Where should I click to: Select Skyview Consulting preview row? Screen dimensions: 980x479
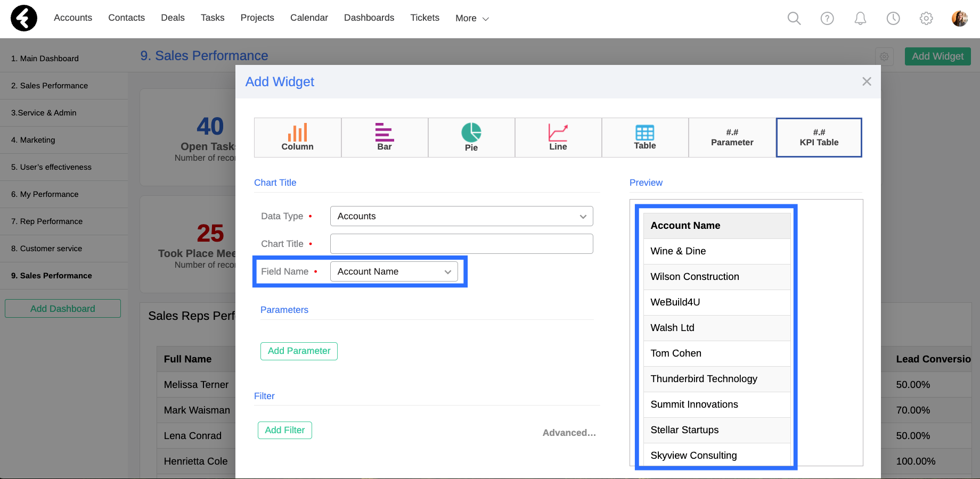(x=717, y=455)
